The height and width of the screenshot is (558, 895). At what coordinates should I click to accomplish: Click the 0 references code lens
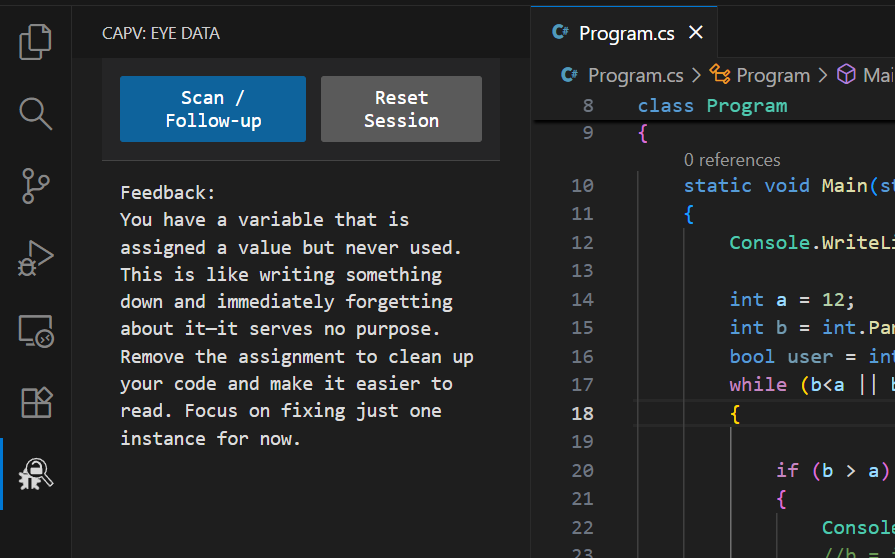732,160
